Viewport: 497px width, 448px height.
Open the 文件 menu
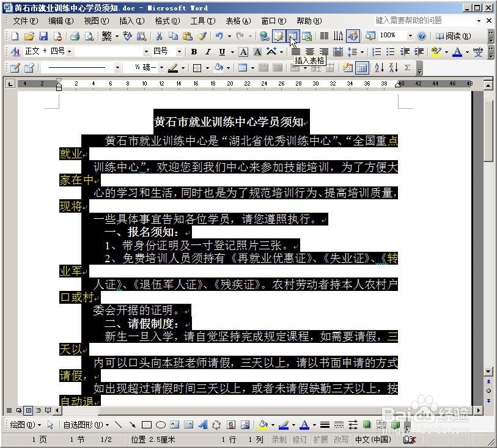[26, 21]
